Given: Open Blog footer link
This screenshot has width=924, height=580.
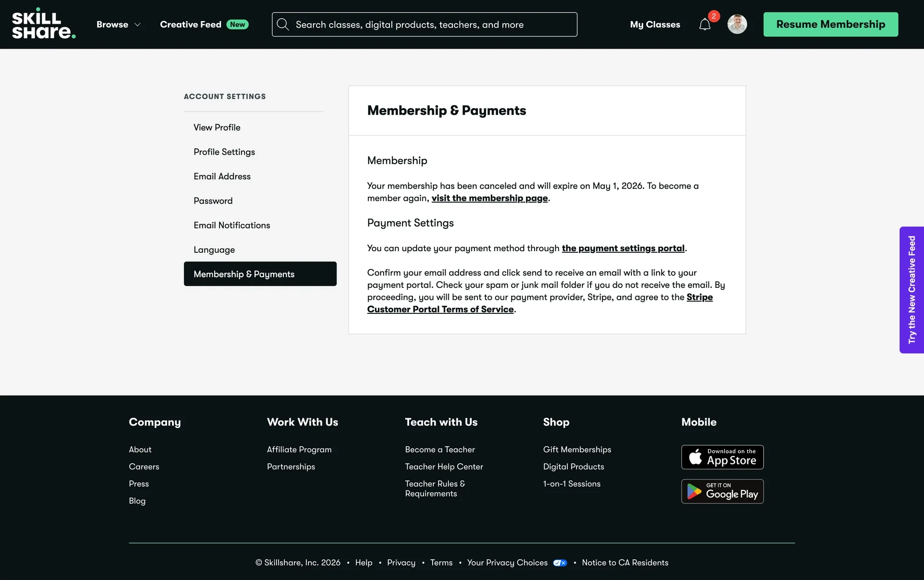Looking at the screenshot, I should point(137,501).
